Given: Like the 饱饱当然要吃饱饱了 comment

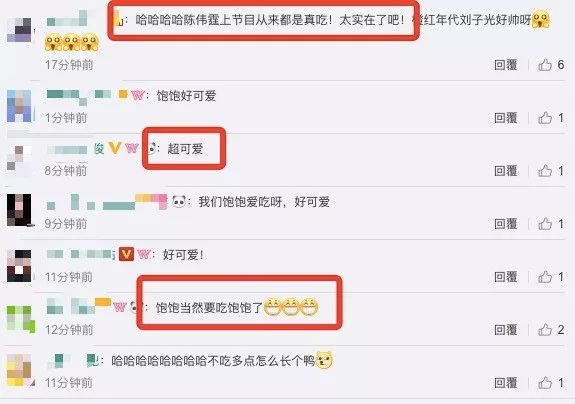Looking at the screenshot, I should pyautogui.click(x=545, y=330).
